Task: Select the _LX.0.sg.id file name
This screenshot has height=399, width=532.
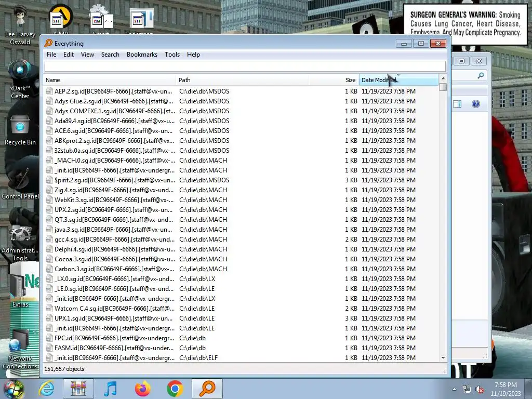Action: [x=114, y=279]
